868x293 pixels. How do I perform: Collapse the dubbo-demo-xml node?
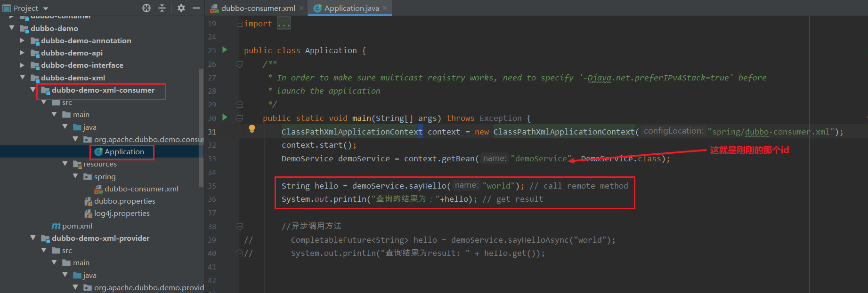[22, 78]
